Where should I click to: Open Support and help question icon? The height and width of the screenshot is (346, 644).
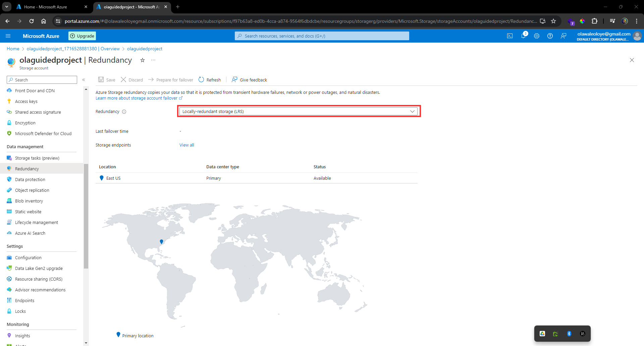click(550, 36)
